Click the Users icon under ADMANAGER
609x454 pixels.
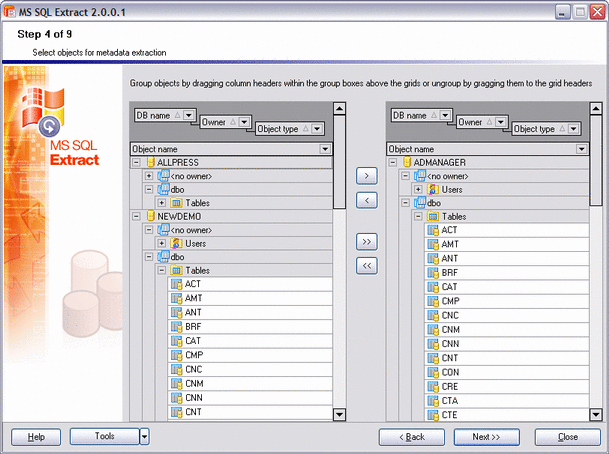click(432, 190)
